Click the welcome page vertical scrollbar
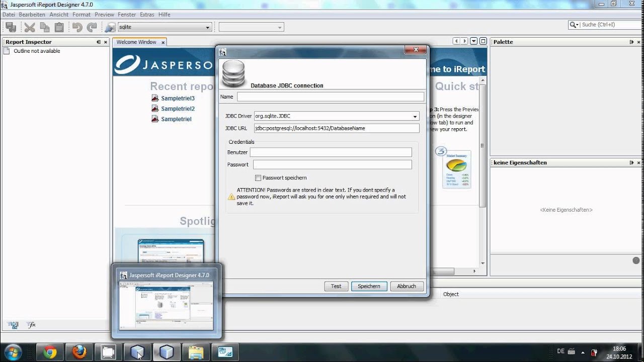 (482, 146)
